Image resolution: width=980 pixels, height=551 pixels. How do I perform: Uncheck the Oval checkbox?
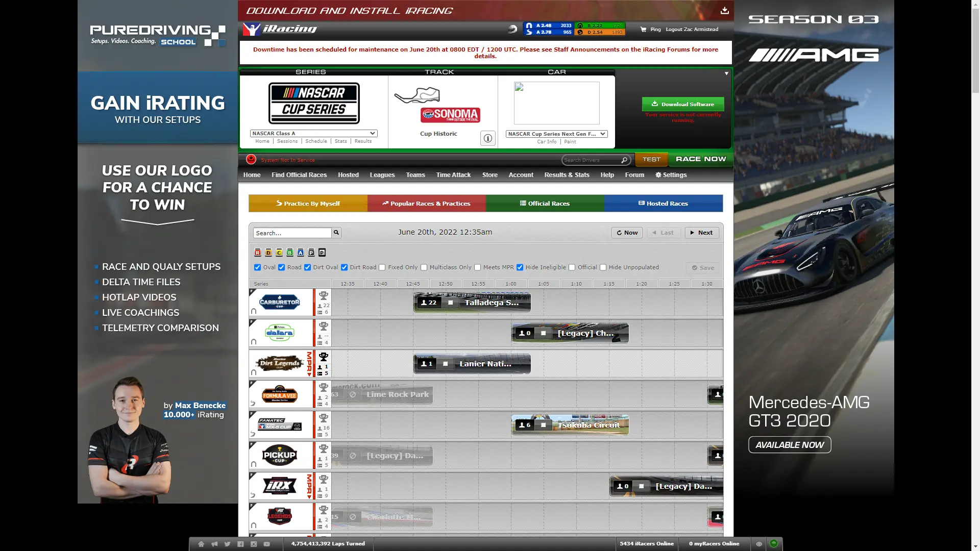point(258,267)
